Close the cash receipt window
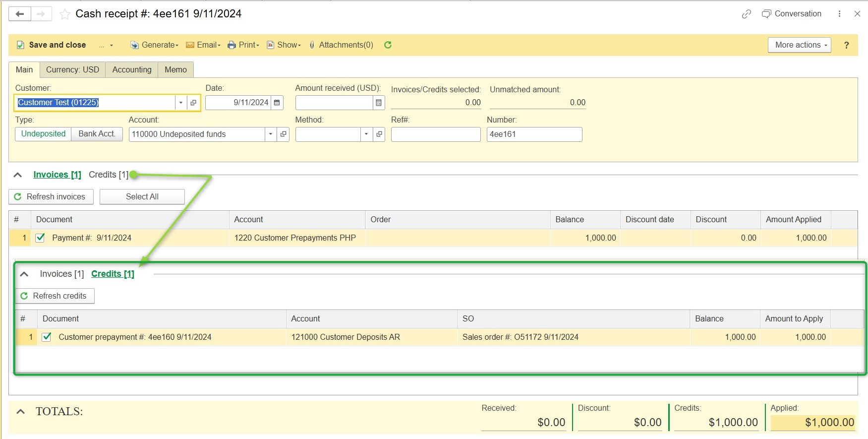The width and height of the screenshot is (868, 439). (x=857, y=14)
